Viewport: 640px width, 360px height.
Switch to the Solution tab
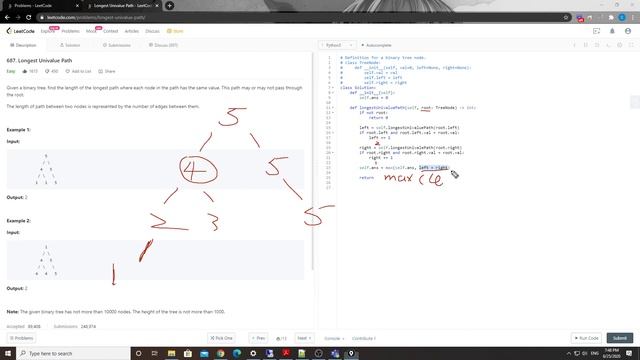click(70, 45)
